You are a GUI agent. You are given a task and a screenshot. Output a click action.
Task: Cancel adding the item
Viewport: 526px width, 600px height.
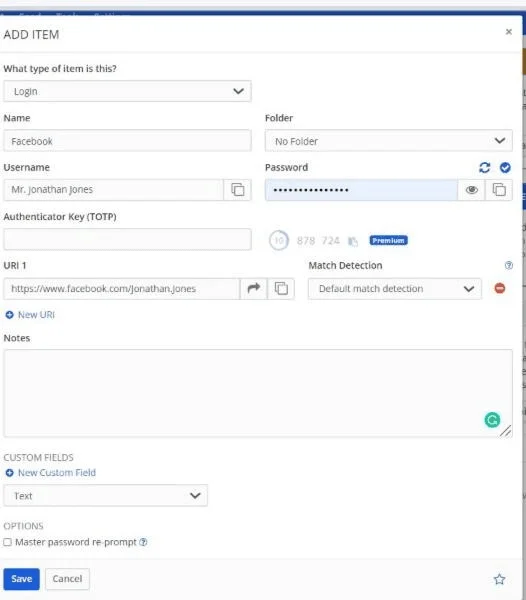pyautogui.click(x=67, y=579)
